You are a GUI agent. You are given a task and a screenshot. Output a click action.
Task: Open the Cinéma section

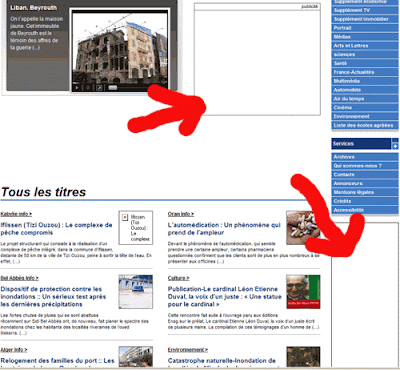365,108
